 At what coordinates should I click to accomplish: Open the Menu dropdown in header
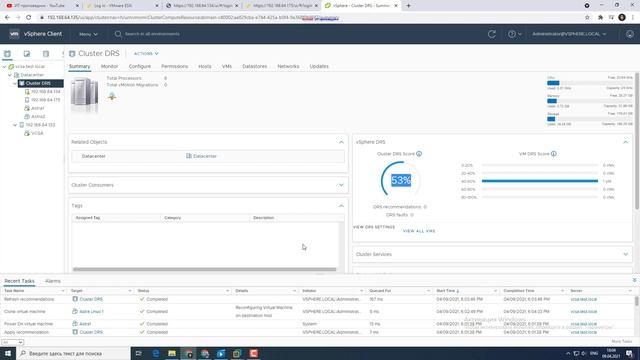pos(88,34)
